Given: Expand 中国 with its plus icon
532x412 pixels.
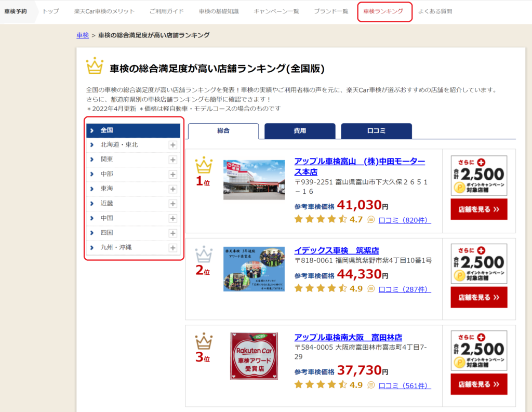Looking at the screenshot, I should [x=172, y=218].
